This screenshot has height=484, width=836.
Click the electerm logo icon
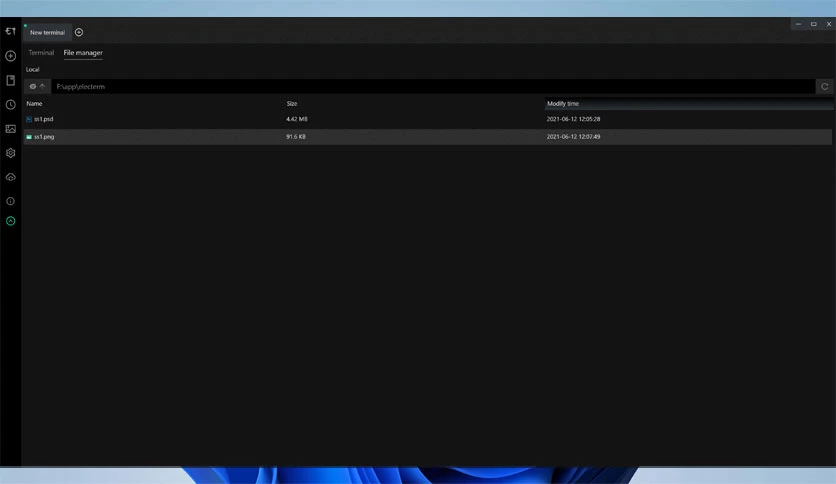[10, 31]
